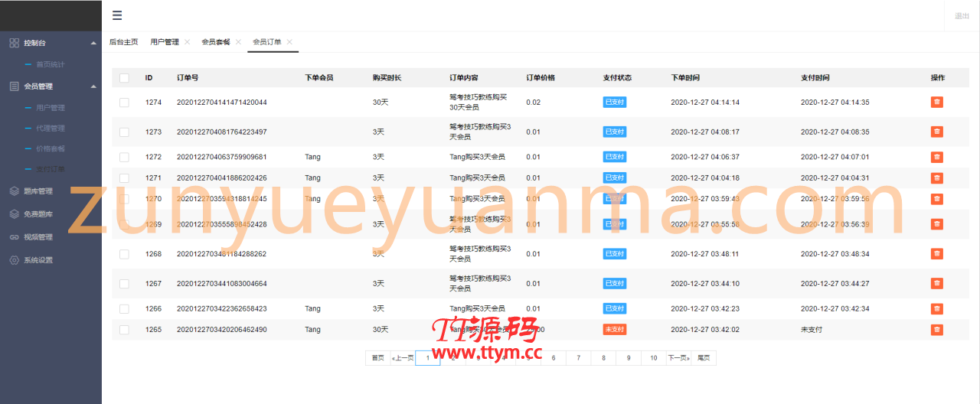Click the 会员管理 document icon
This screenshot has height=404, width=980.
[x=14, y=86]
